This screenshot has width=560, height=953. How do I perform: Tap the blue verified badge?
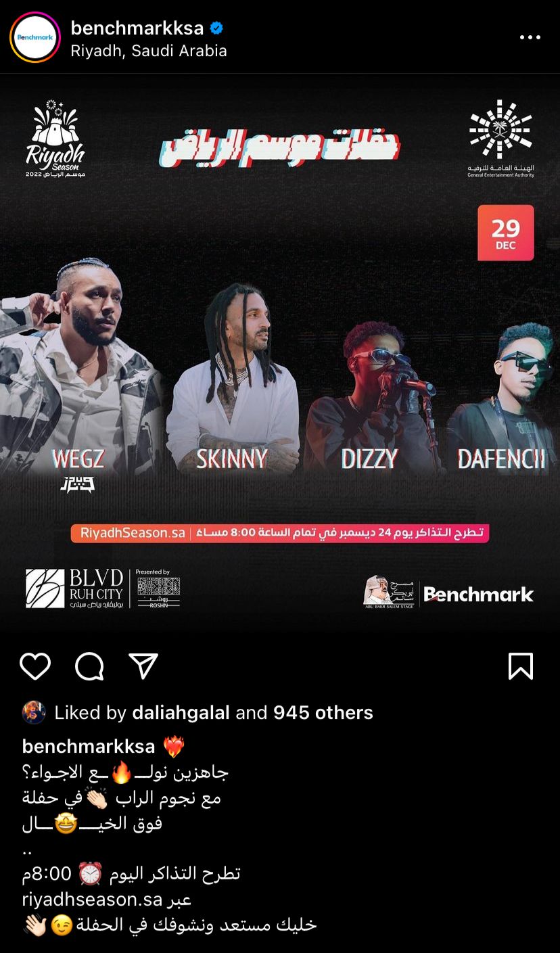pos(216,28)
